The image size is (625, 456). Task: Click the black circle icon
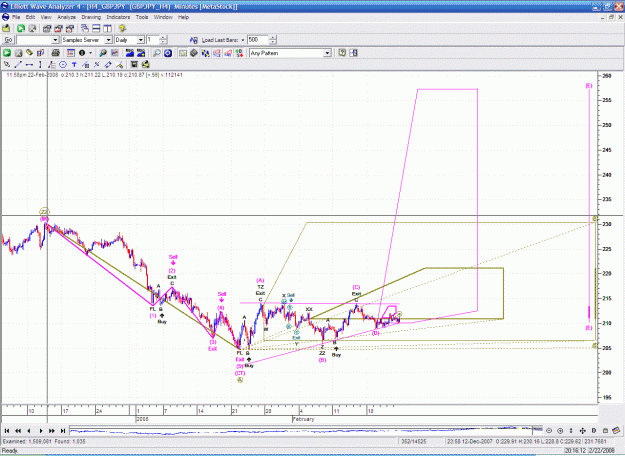click(82, 53)
